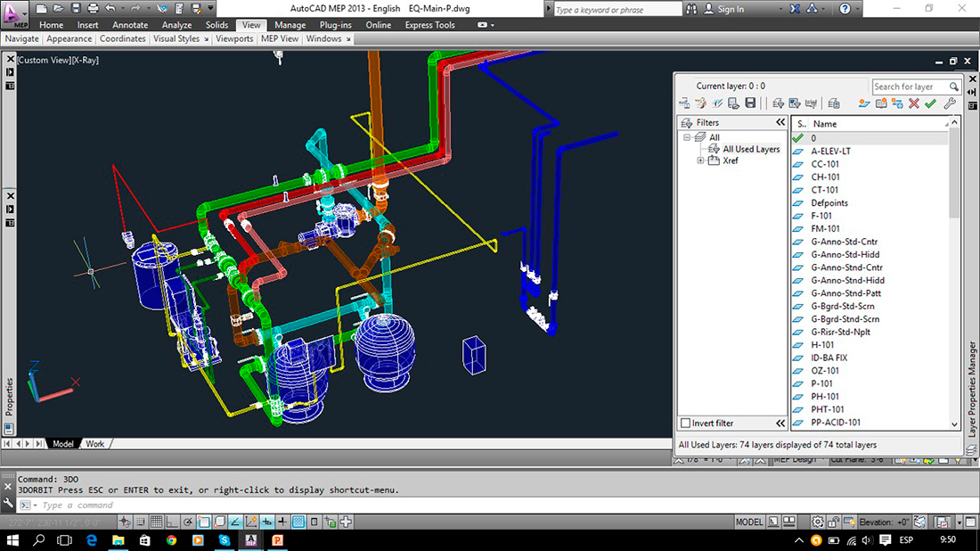Click the Plot icon in quick access toolbar

coord(92,8)
